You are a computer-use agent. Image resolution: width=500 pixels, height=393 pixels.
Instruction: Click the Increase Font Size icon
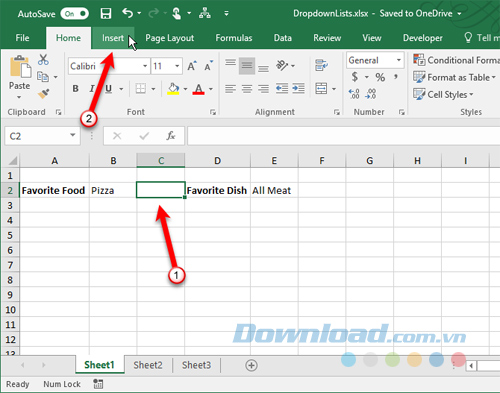point(192,66)
